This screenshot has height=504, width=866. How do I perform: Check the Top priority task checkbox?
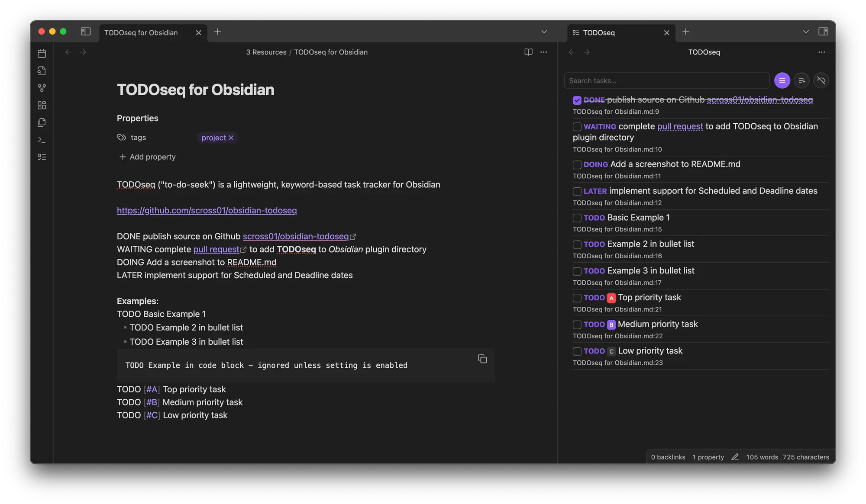[x=577, y=298]
